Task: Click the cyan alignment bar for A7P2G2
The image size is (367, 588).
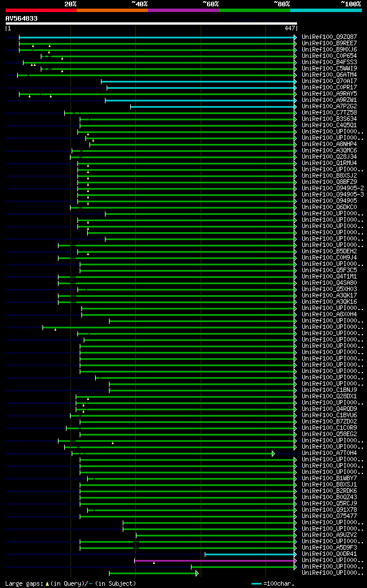Action: 213,107
